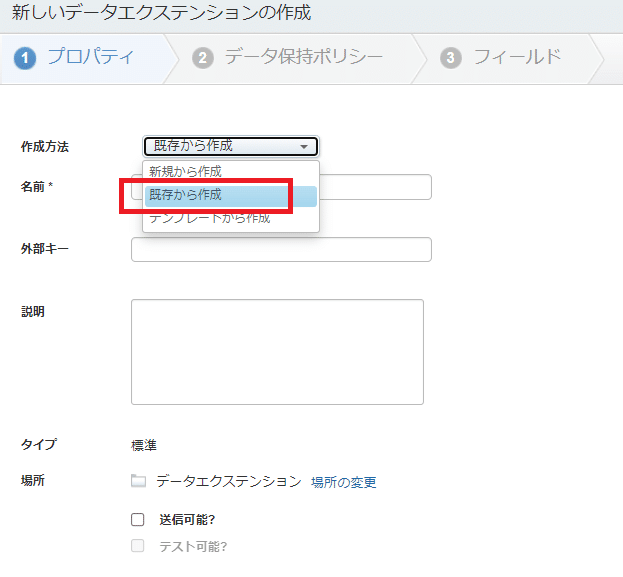This screenshot has height=577, width=623.
Task: Click the 作成方法 dropdown arrow
Action: [304, 147]
